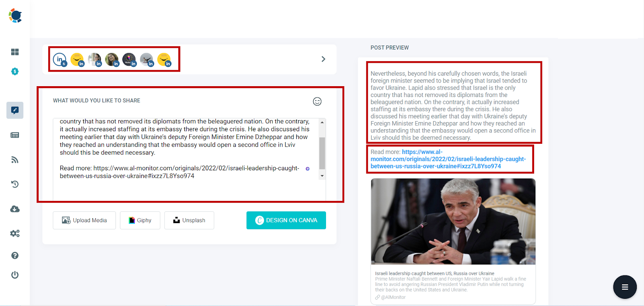
Task: Toggle the last yellow smiley LinkedIn account
Action: [x=164, y=60]
